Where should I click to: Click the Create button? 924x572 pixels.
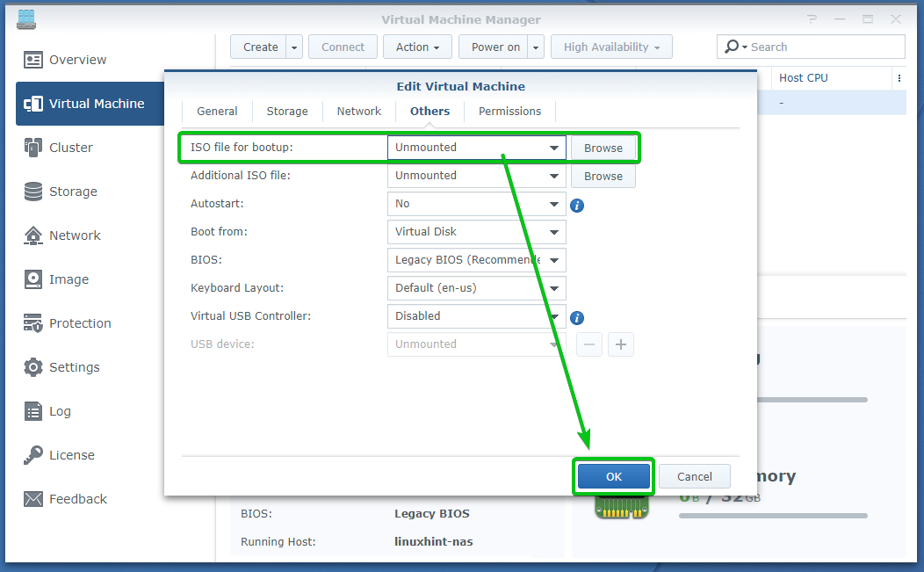point(260,47)
